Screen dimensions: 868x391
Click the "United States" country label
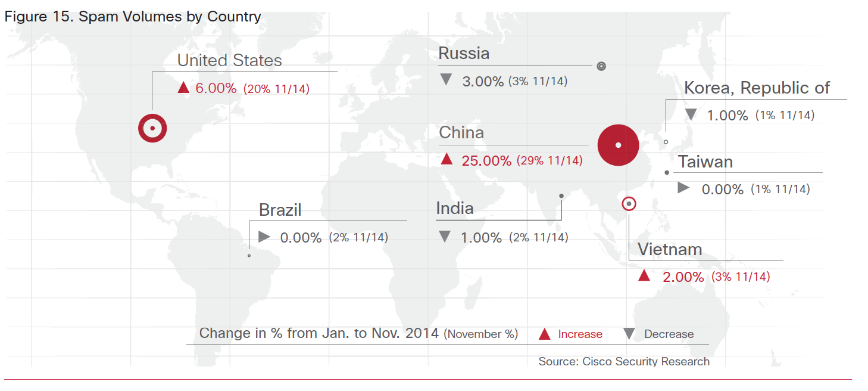(229, 60)
